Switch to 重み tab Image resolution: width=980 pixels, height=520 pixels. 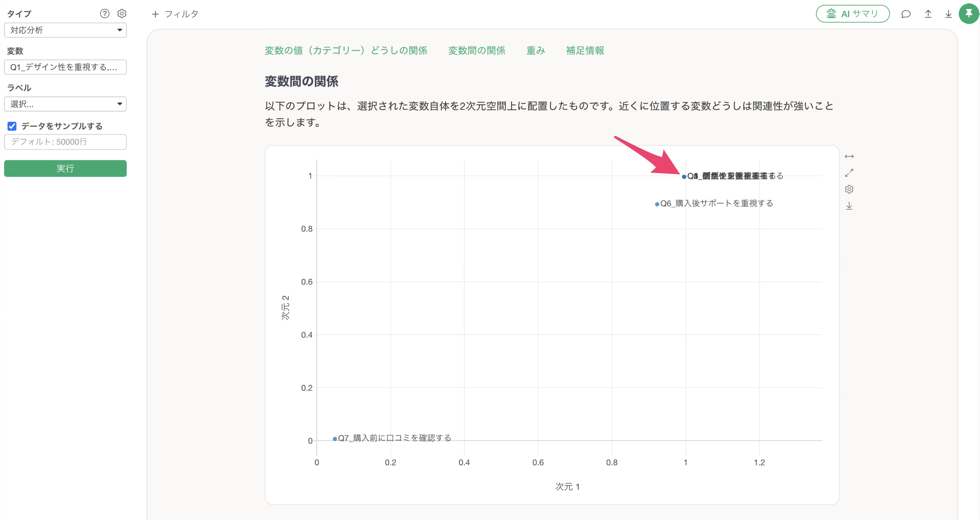pyautogui.click(x=535, y=51)
